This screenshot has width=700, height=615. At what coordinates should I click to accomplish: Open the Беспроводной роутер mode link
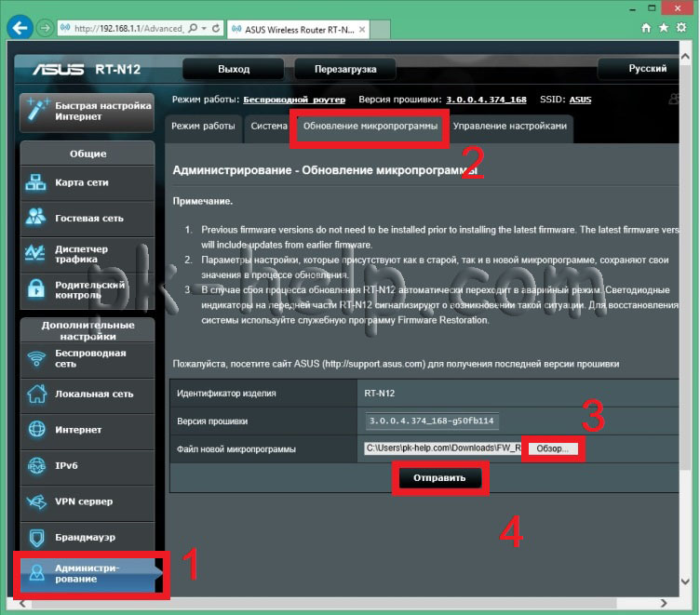[x=294, y=100]
